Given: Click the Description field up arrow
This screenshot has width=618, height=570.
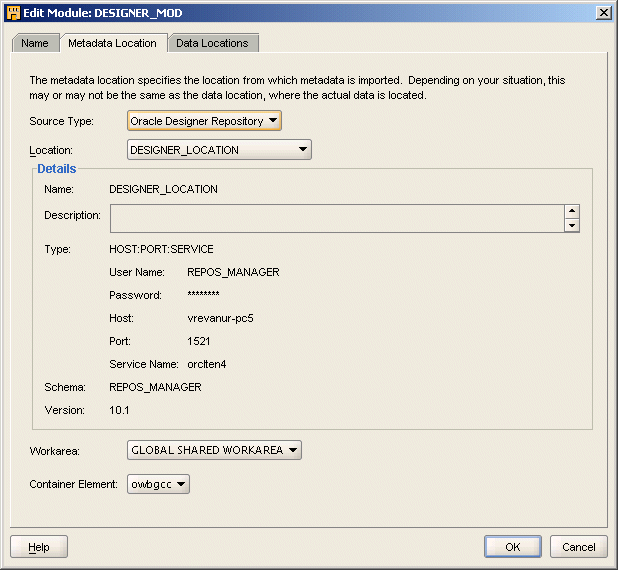Looking at the screenshot, I should tap(572, 211).
